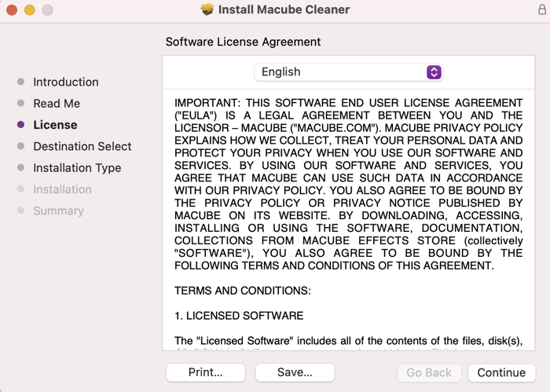Screen dimensions: 550x392
Task: Click the Print... button
Action: point(206,372)
